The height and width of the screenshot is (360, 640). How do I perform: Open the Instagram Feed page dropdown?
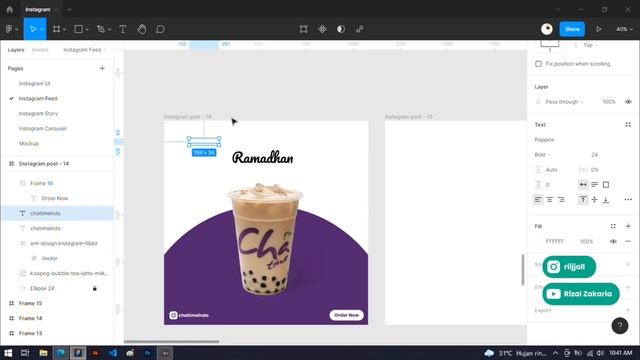point(84,50)
